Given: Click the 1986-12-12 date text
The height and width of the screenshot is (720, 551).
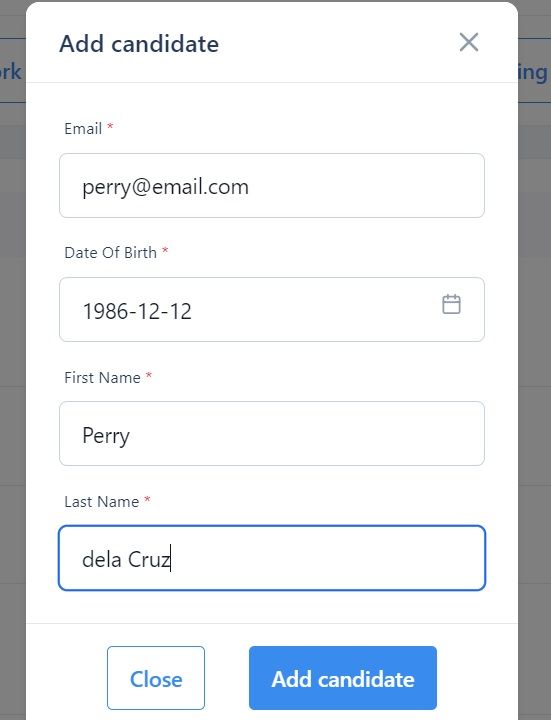Looking at the screenshot, I should [x=137, y=311].
